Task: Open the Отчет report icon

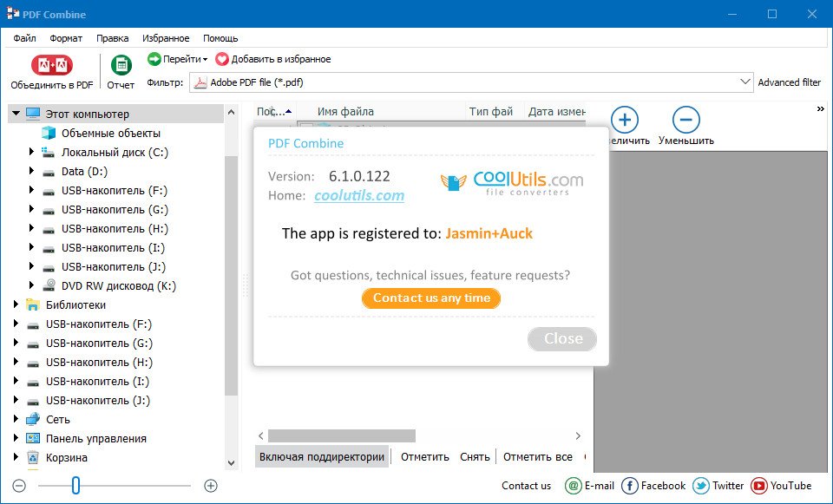Action: [121, 65]
